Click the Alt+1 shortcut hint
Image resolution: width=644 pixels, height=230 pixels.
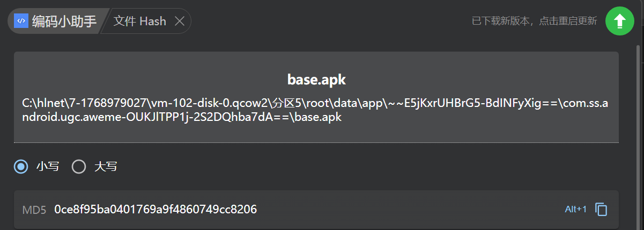coord(576,209)
